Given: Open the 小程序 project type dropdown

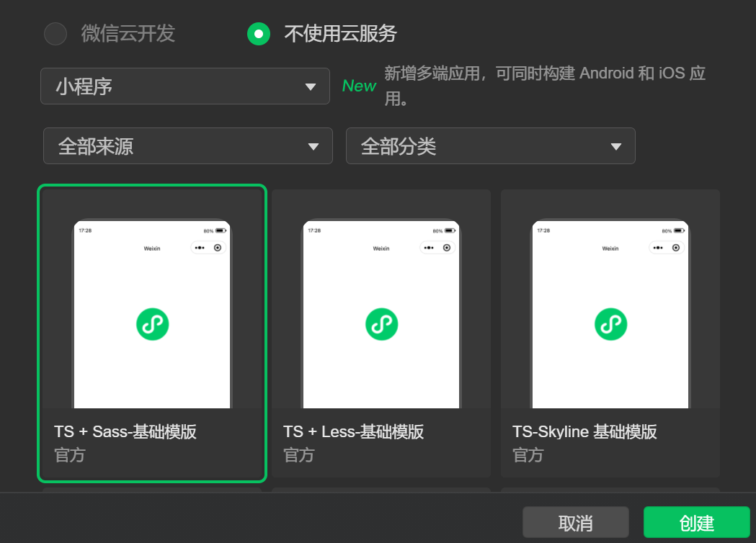Looking at the screenshot, I should pos(185,86).
